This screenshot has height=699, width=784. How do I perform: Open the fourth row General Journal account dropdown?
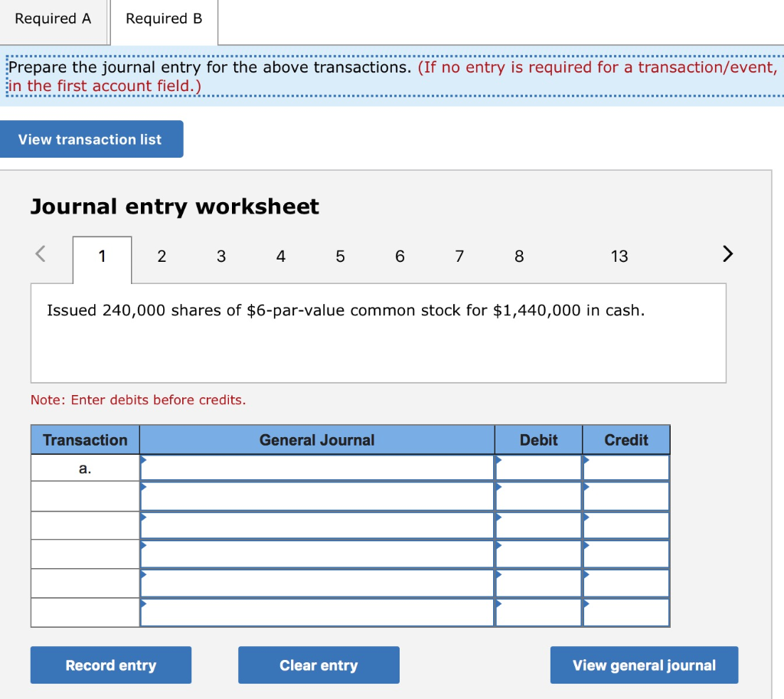[317, 554]
